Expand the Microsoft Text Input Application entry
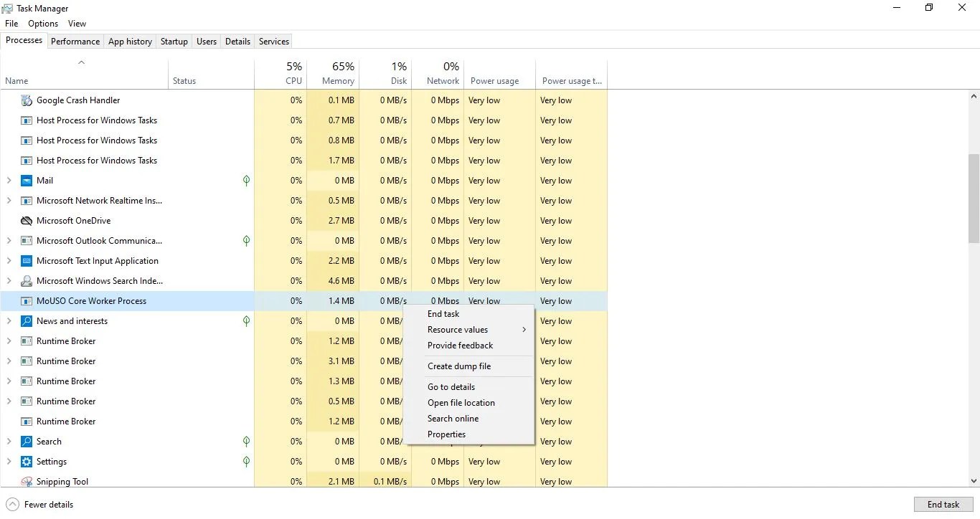980x519 pixels. click(x=7, y=260)
